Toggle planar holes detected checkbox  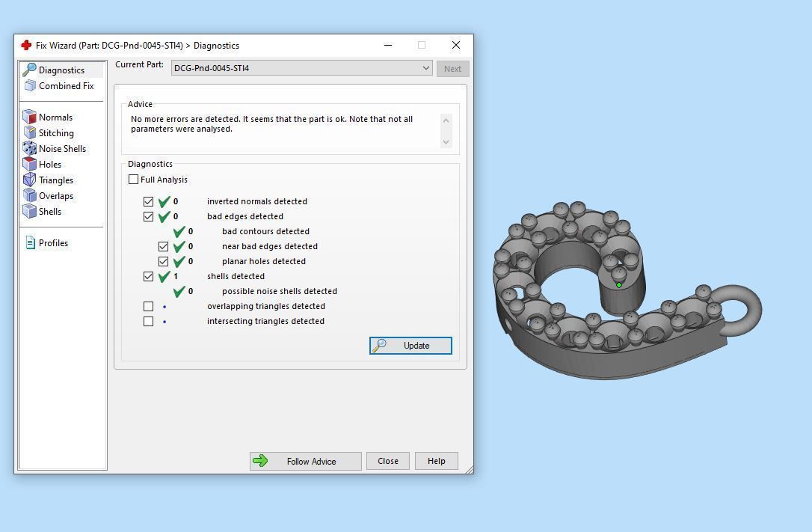164,262
